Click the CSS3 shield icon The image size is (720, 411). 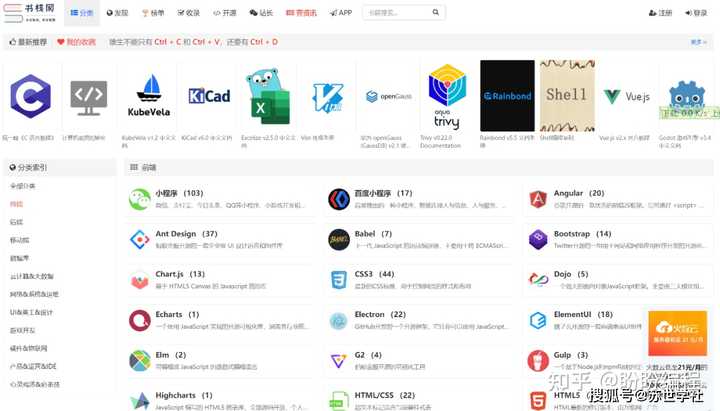point(339,280)
